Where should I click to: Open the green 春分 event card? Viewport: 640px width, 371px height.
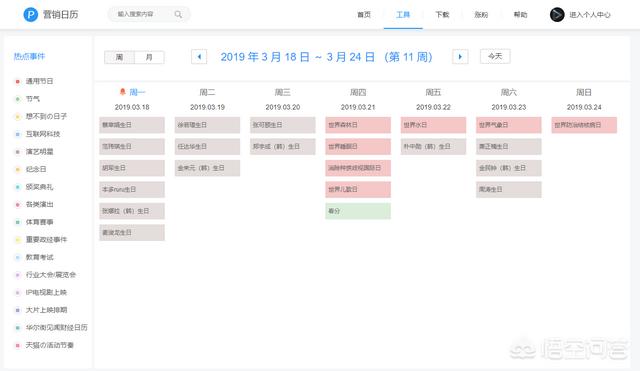tap(358, 211)
